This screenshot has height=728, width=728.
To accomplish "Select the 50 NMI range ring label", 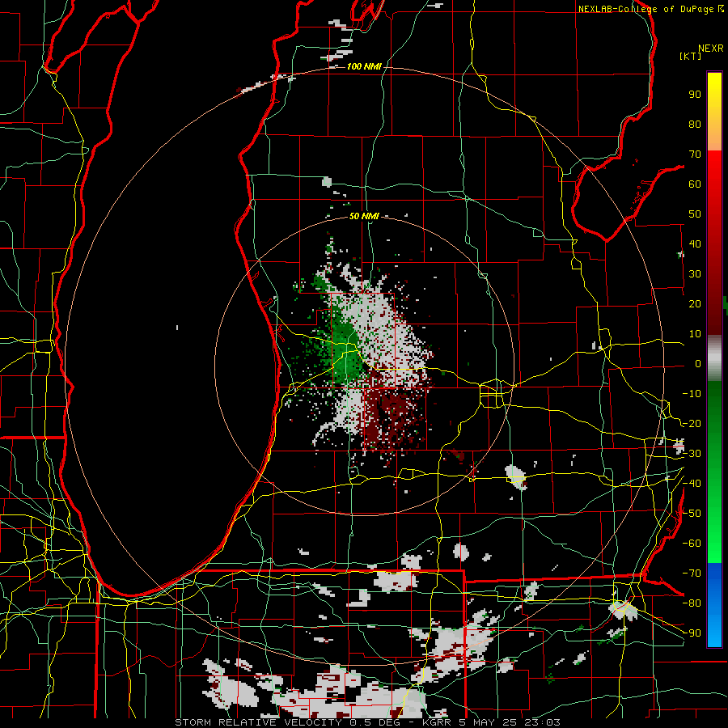I will [363, 216].
